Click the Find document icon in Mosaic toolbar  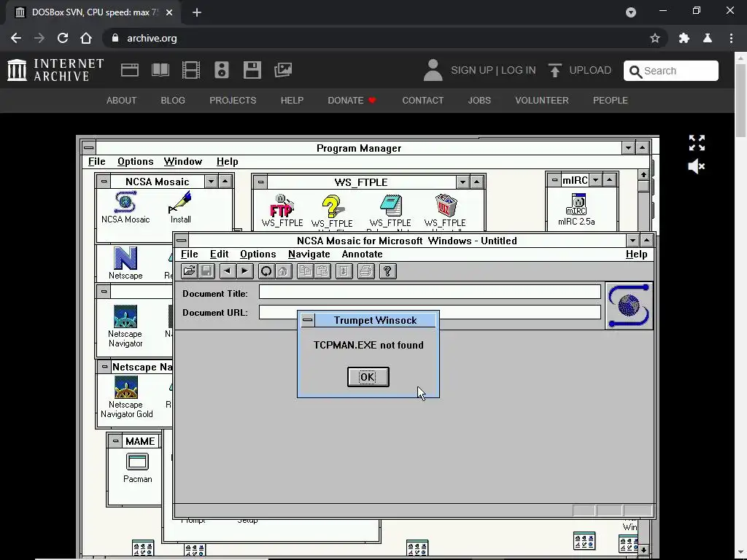[344, 271]
